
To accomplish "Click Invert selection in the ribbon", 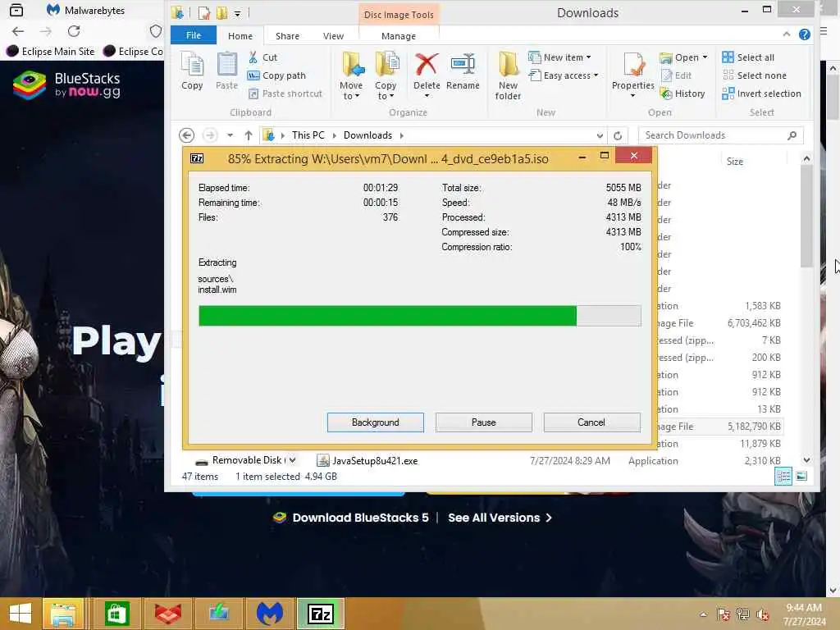I will click(762, 94).
